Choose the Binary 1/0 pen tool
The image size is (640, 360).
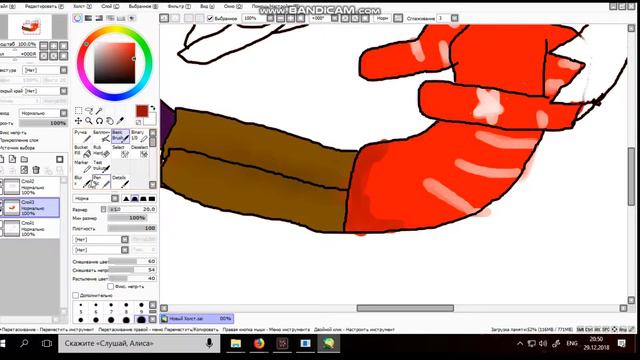[x=139, y=136]
